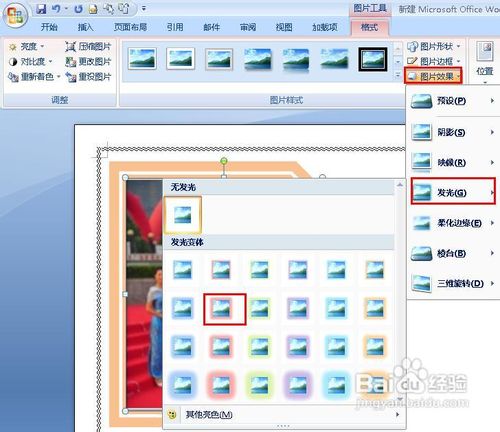
Task: Apply the fourth-row blue glow variation
Action: tap(183, 385)
